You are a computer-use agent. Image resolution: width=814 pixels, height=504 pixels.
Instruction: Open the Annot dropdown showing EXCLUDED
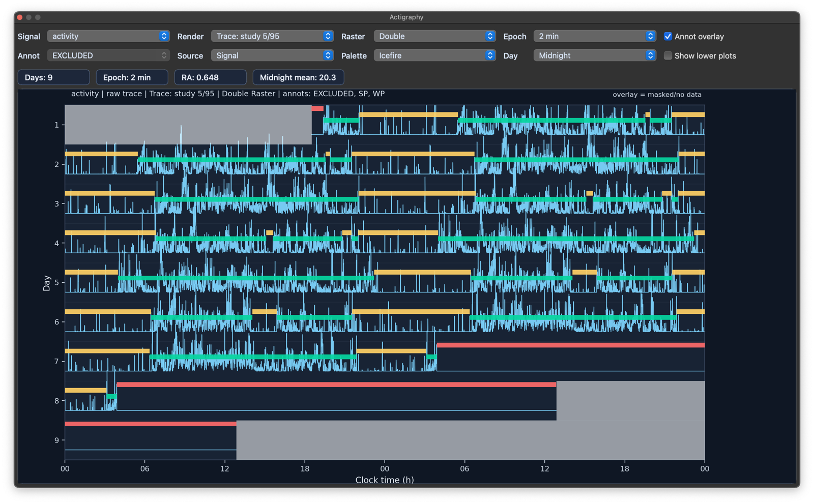108,55
